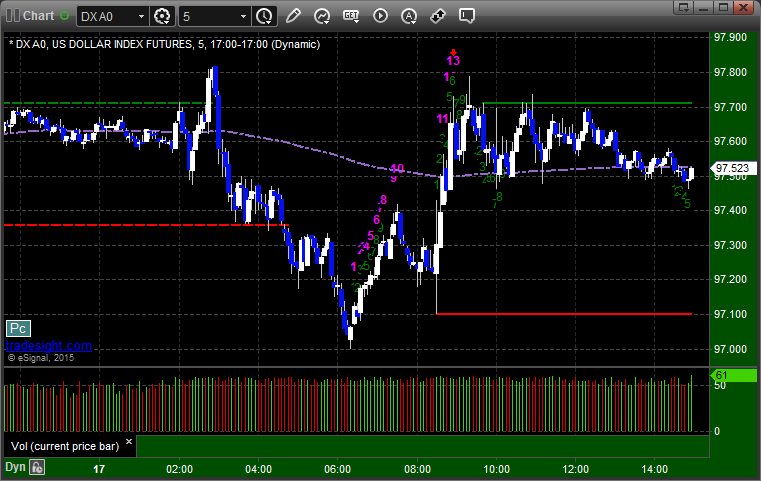Open the tradesight.com link

pos(49,346)
